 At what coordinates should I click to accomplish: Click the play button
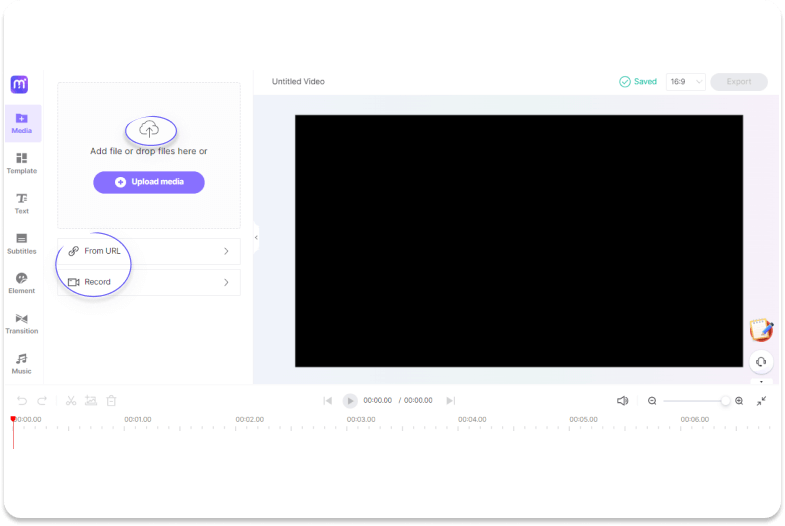[350, 401]
